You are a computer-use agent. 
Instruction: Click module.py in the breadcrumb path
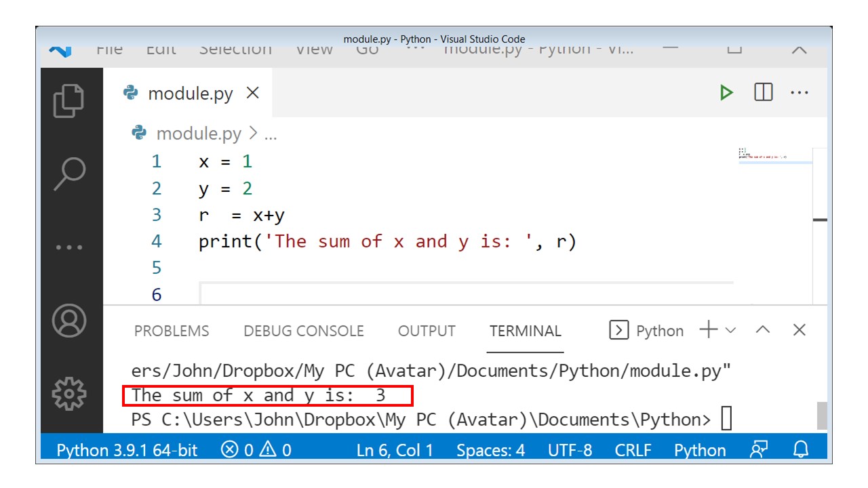(x=199, y=134)
